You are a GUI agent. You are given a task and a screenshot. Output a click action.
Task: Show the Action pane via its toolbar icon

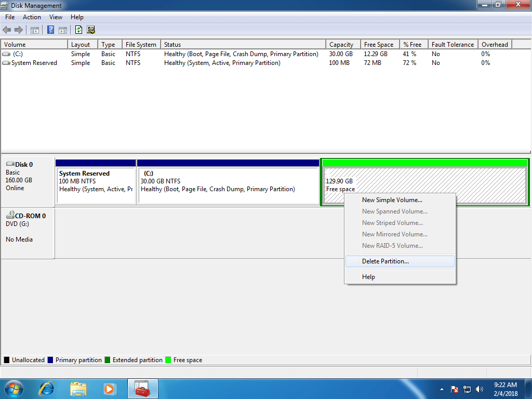coord(62,30)
